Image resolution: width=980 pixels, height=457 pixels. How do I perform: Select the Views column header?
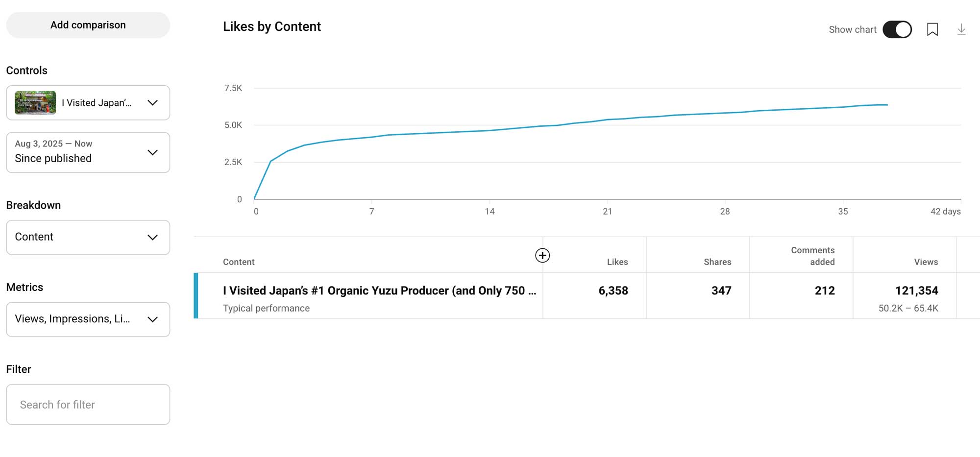pos(926,262)
